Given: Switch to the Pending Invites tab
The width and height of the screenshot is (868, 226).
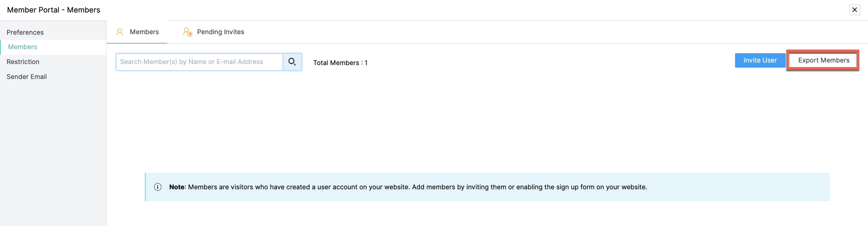Looking at the screenshot, I should tap(220, 32).
